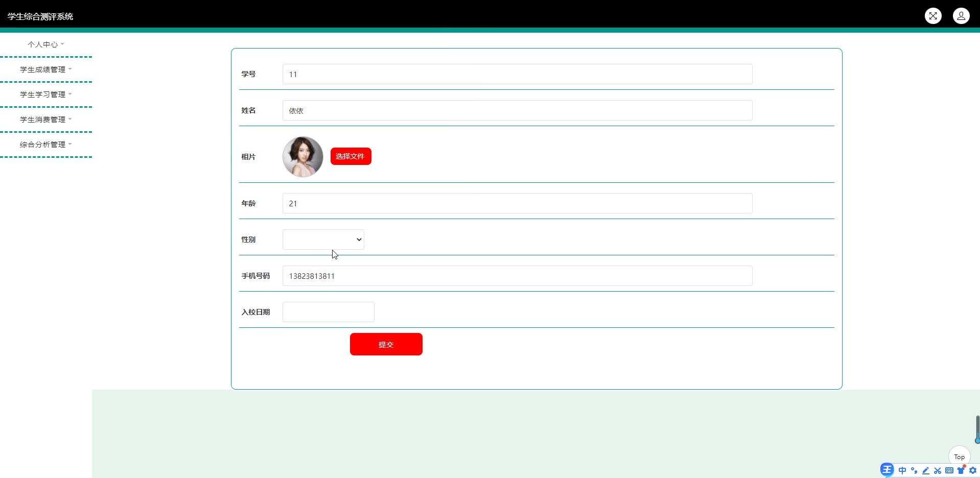
Task: Expand the 学生学习管理 menu
Action: click(x=46, y=94)
